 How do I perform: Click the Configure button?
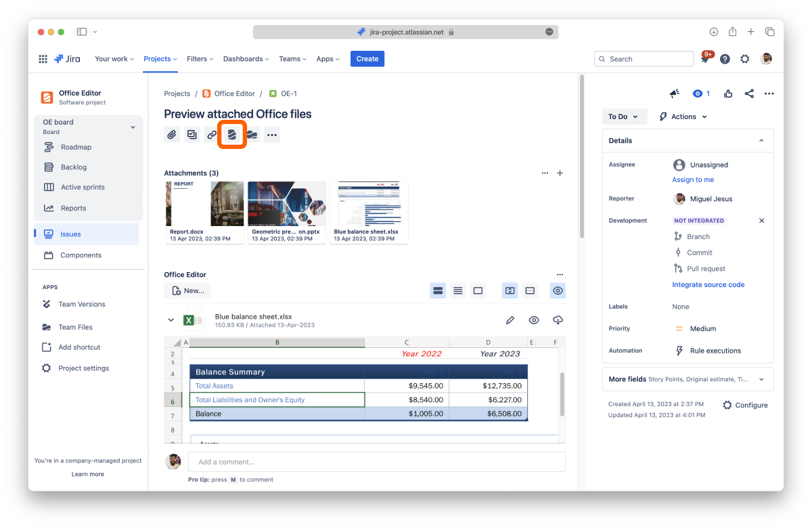(x=745, y=405)
